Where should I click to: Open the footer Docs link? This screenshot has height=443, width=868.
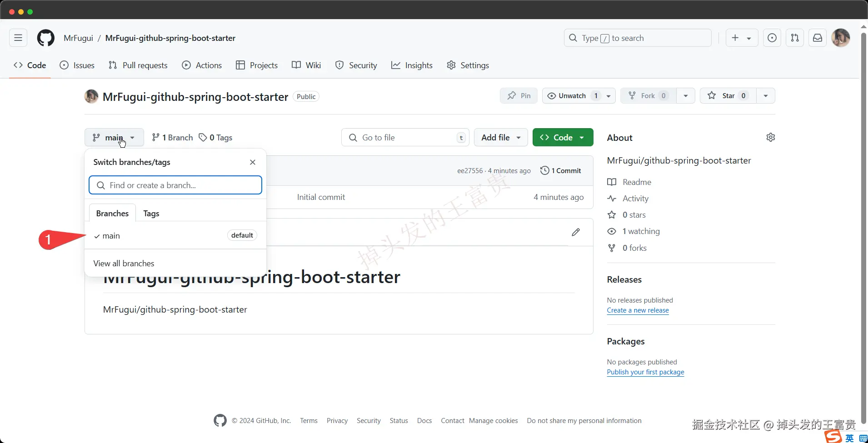[424, 421]
